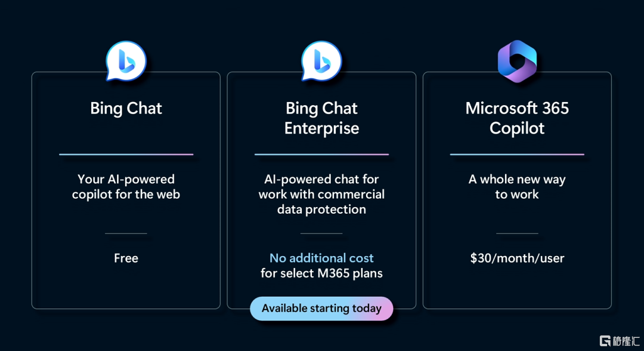Click gradient divider under Bing Chat Enterprise
The width and height of the screenshot is (644, 351).
[x=321, y=155]
